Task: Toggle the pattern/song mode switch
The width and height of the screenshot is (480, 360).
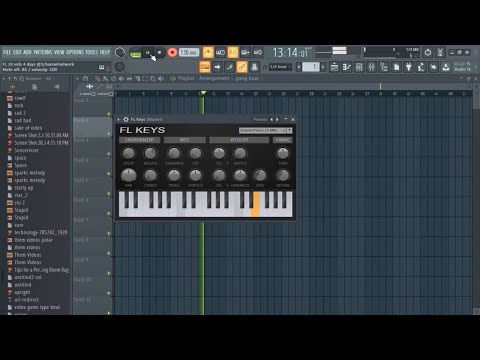Action: click(135, 53)
